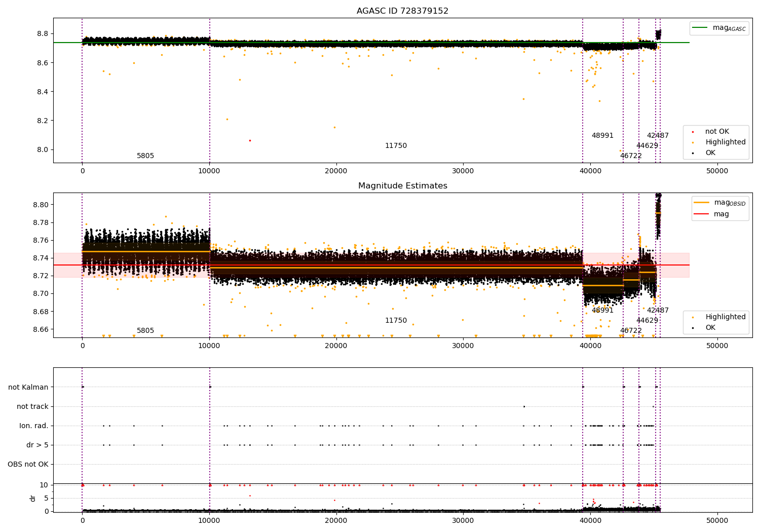Click the "not Kalman" row label
This screenshot has width=760, height=532.
[x=28, y=388]
